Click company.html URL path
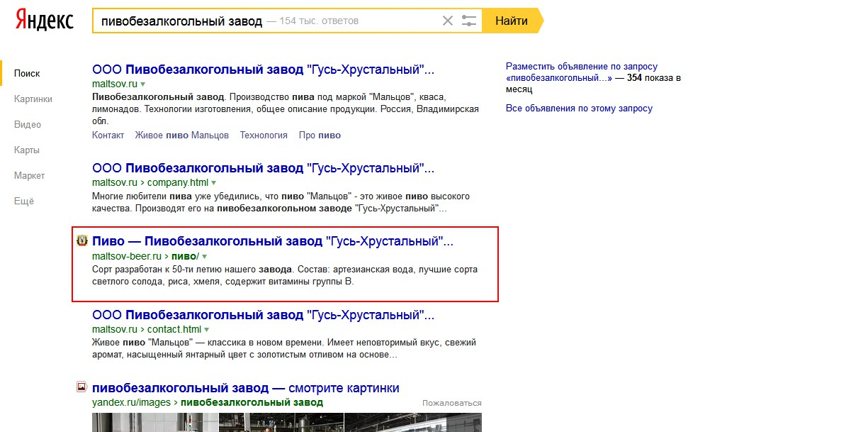This screenshot has width=868, height=432. click(178, 182)
